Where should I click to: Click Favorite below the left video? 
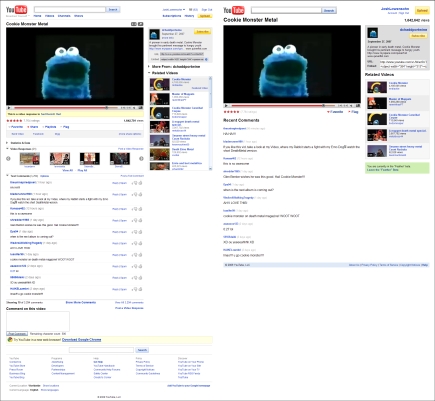point(16,127)
